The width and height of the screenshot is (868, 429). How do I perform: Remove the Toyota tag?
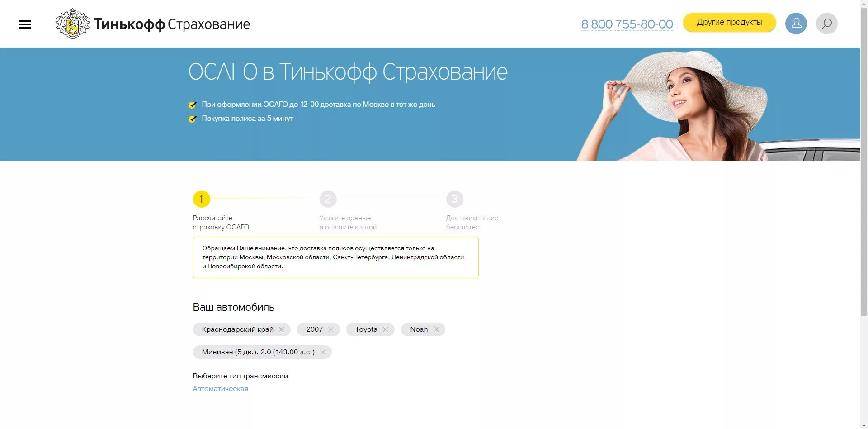pyautogui.click(x=386, y=329)
